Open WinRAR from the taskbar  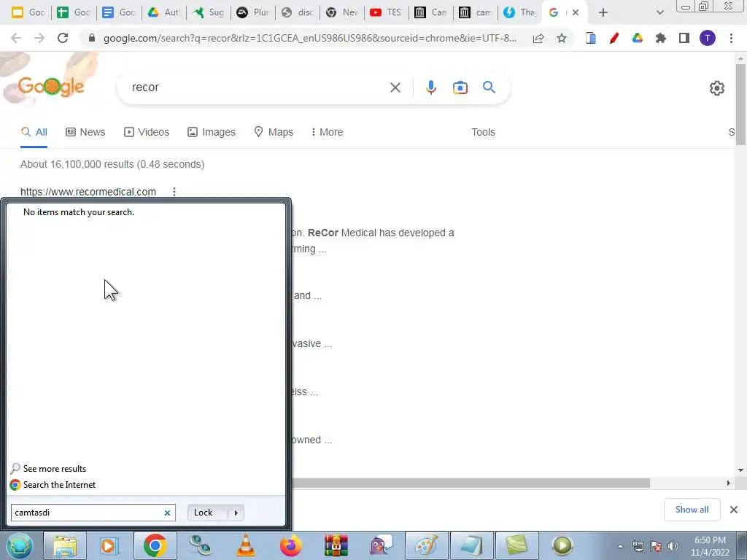tap(336, 545)
